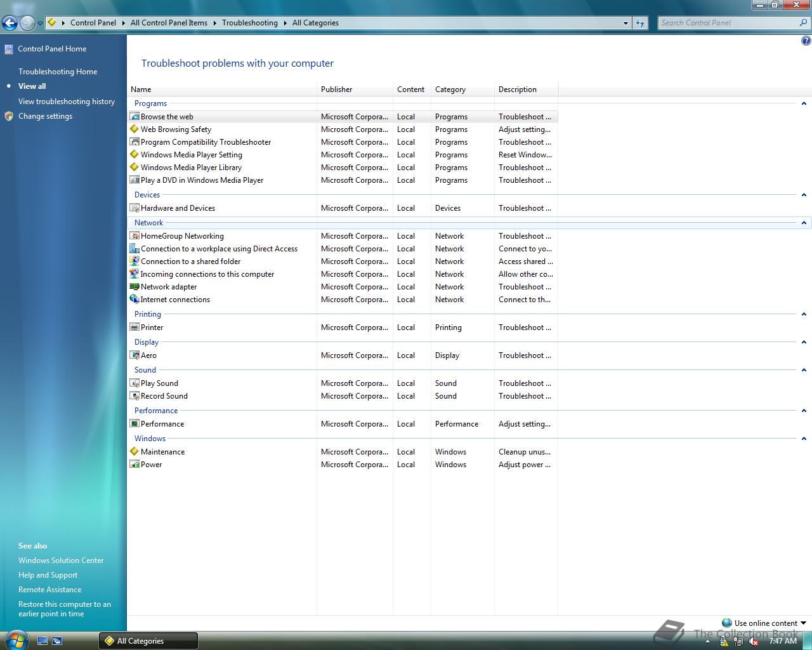Sort by the Publisher column header

(x=355, y=90)
